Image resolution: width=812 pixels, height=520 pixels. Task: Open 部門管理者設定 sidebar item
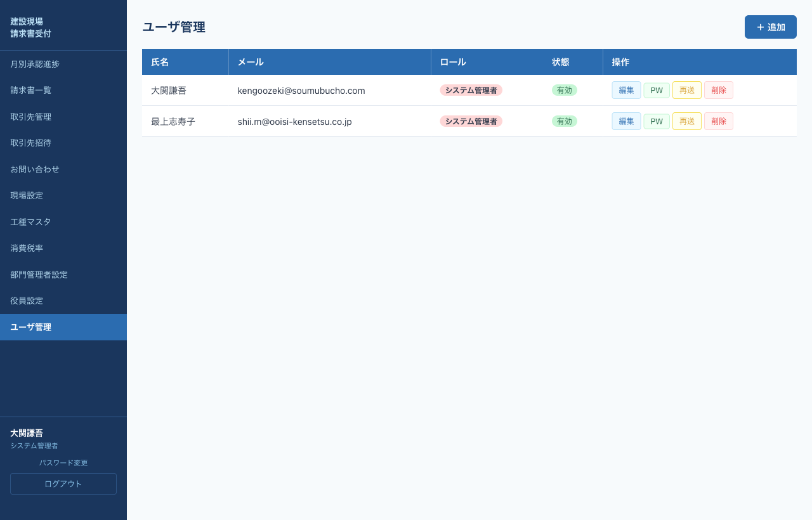tap(63, 275)
